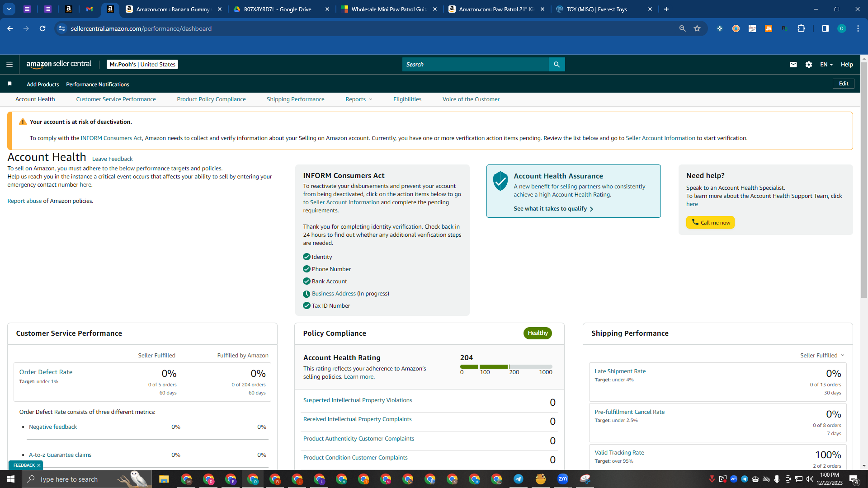Viewport: 868px width, 488px height.
Task: Open a new browser tab
Action: (666, 9)
